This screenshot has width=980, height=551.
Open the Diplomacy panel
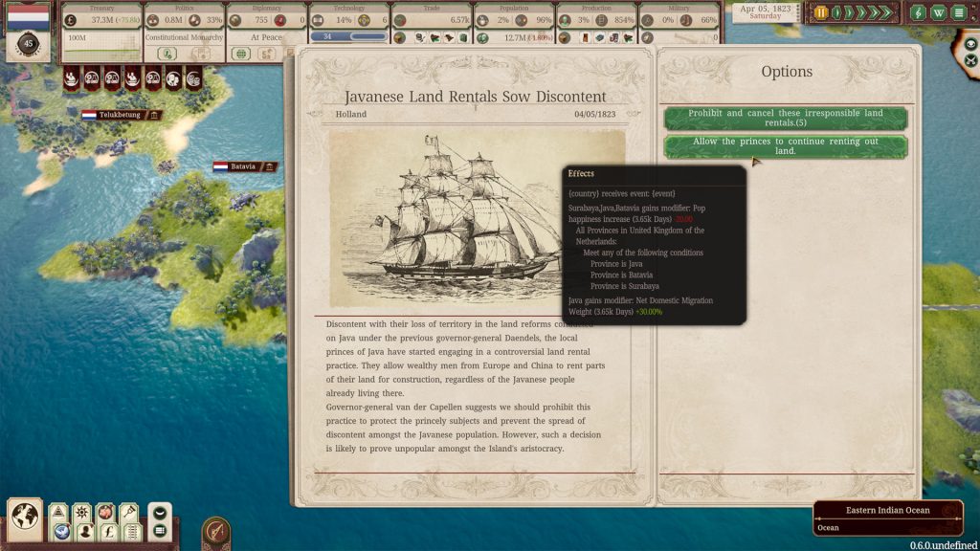266,20
